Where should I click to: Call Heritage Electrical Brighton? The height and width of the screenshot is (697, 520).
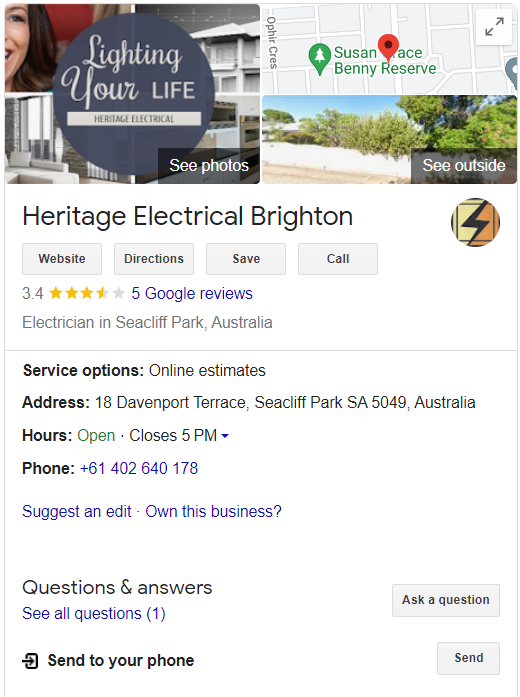click(x=338, y=259)
